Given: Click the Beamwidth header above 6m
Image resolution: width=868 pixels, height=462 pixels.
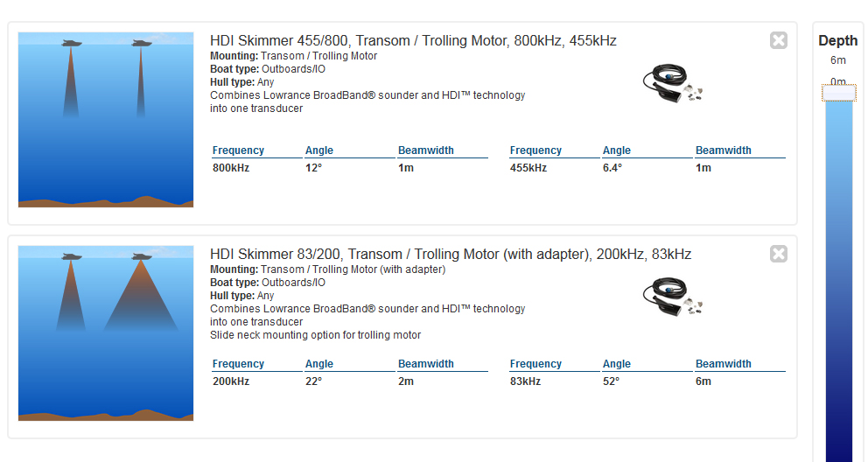Looking at the screenshot, I should (x=724, y=364).
